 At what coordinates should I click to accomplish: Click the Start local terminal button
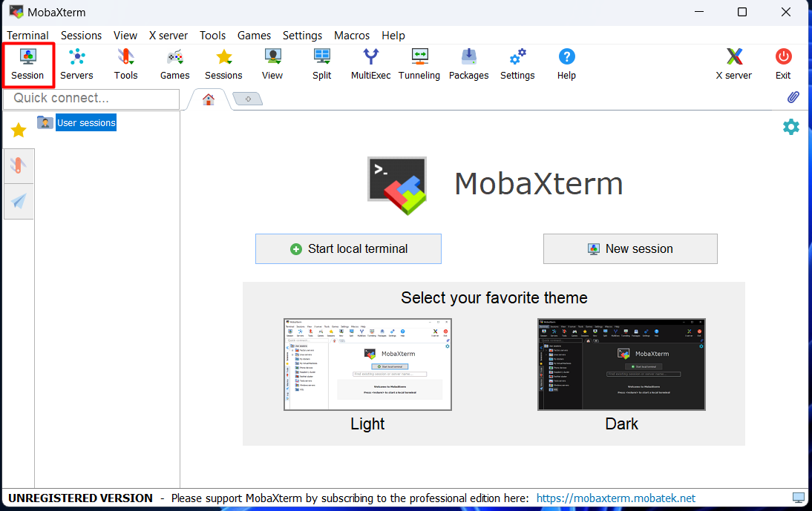coord(349,248)
